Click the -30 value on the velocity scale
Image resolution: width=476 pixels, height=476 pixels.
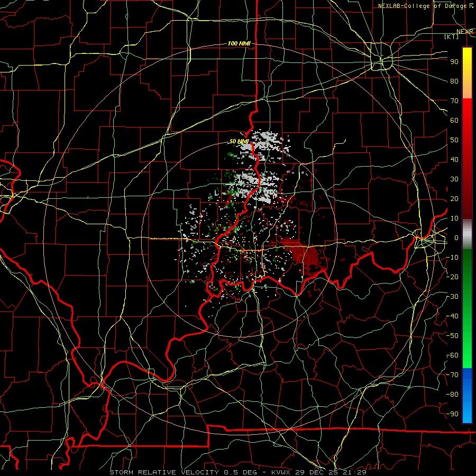point(452,297)
